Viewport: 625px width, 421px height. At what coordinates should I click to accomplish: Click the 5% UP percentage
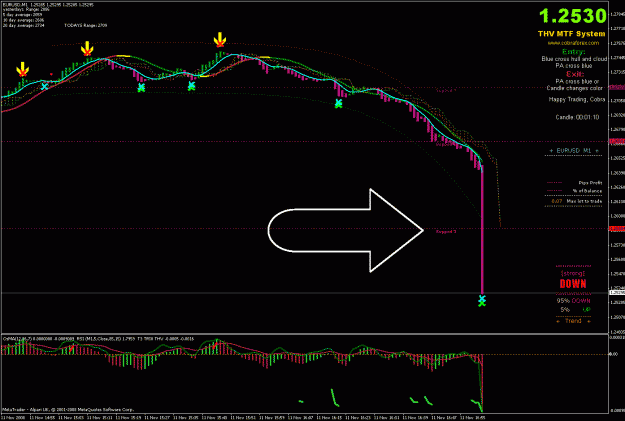pos(574,310)
